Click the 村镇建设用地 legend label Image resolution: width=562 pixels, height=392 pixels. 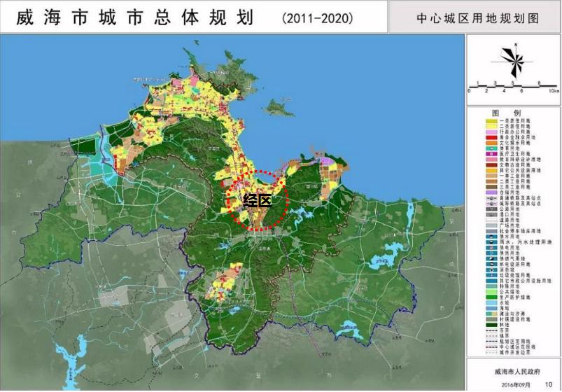pos(514,319)
